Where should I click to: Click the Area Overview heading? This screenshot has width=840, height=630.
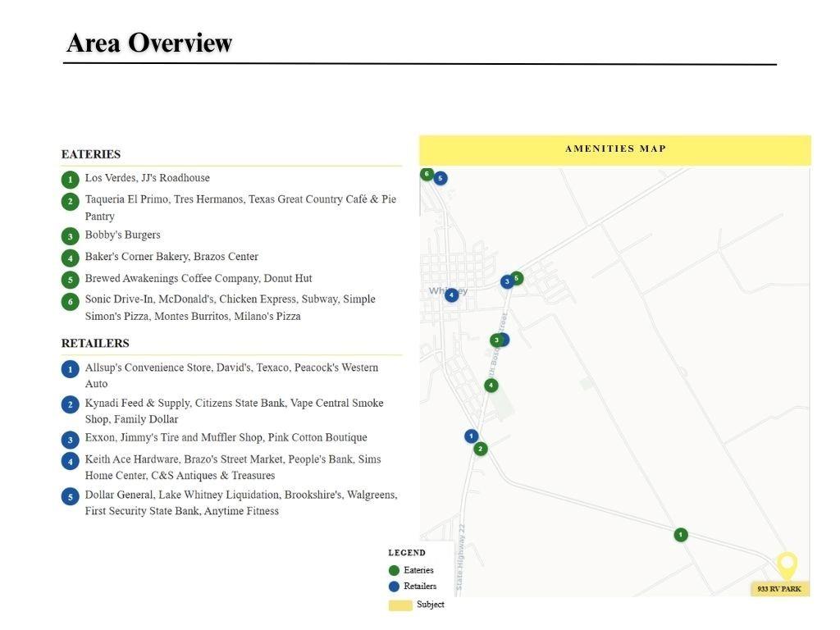point(149,43)
